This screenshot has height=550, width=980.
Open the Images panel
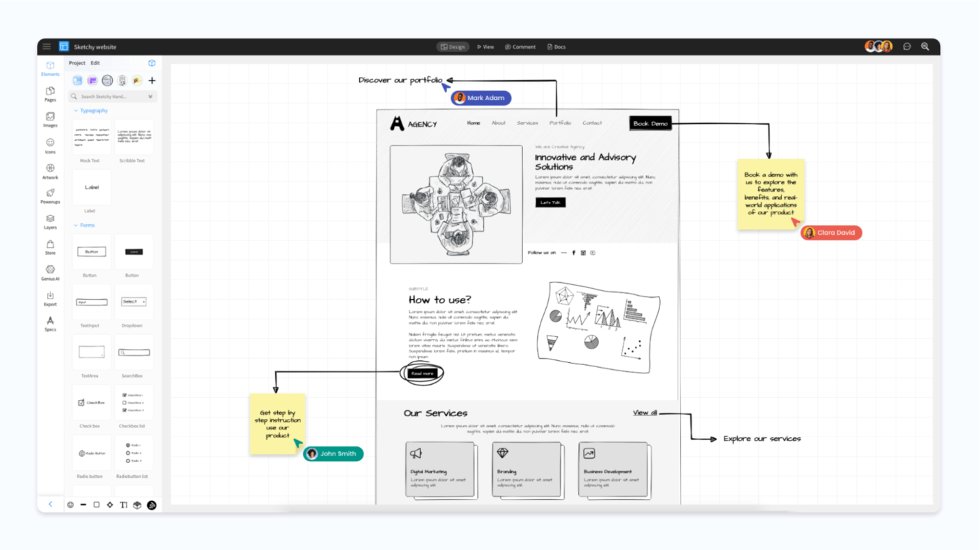point(50,120)
